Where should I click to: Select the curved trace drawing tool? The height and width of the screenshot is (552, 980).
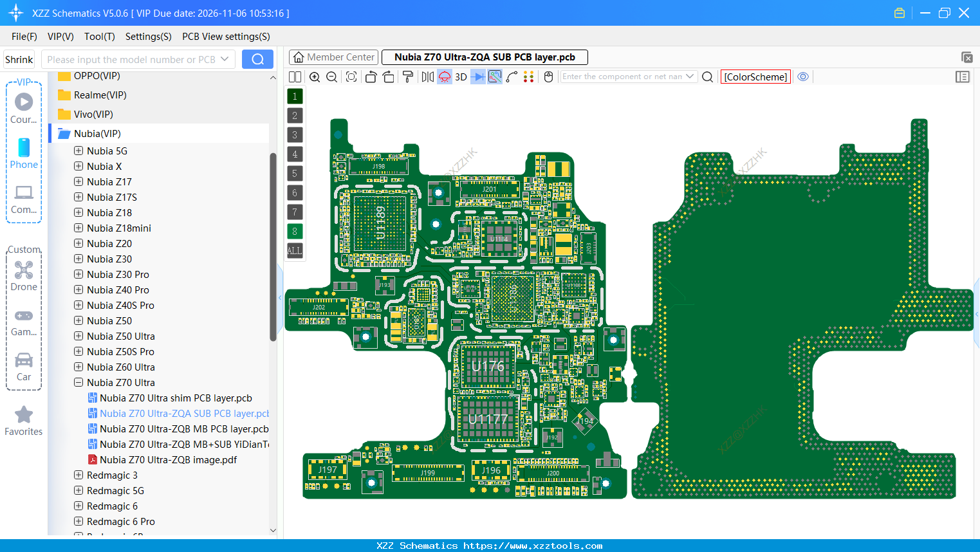pyautogui.click(x=510, y=77)
